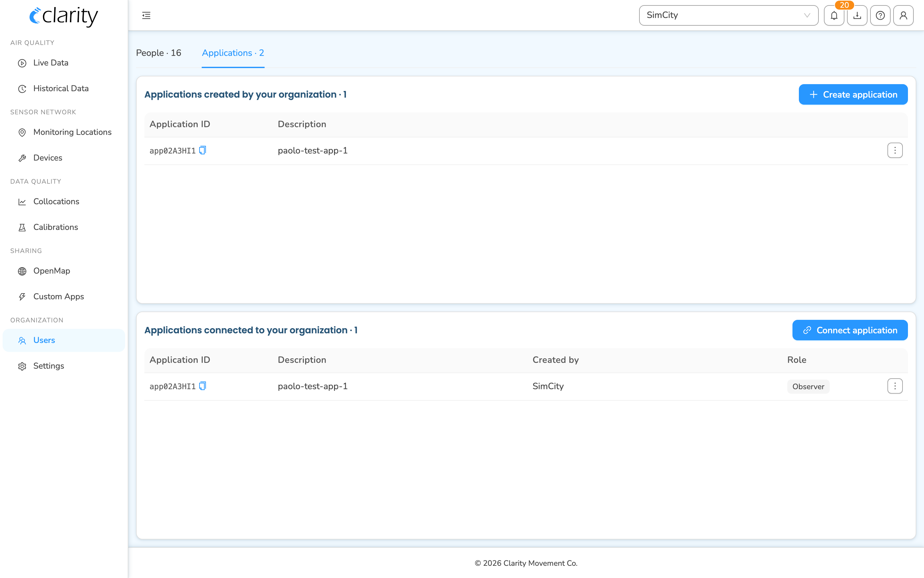Click the Calibrations flask icon

22,227
